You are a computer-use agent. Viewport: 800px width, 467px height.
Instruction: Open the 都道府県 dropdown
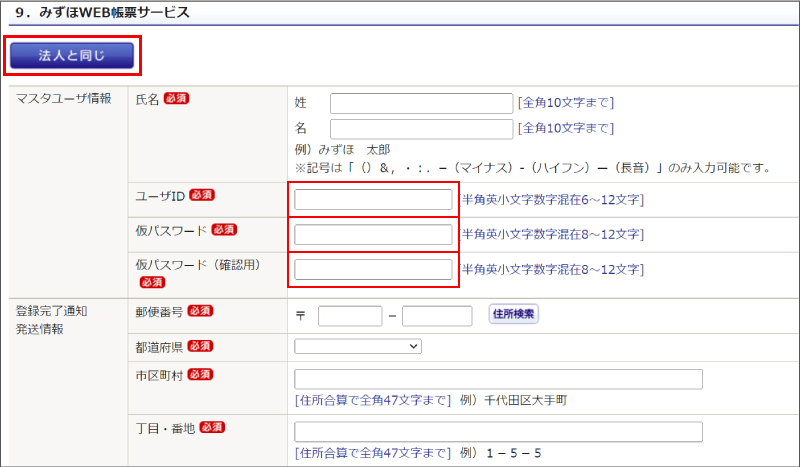pos(358,347)
